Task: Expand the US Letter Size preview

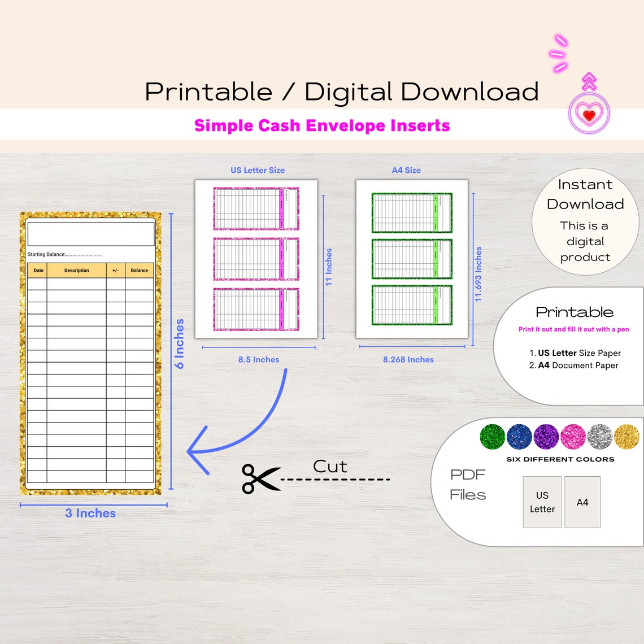Action: [x=256, y=260]
